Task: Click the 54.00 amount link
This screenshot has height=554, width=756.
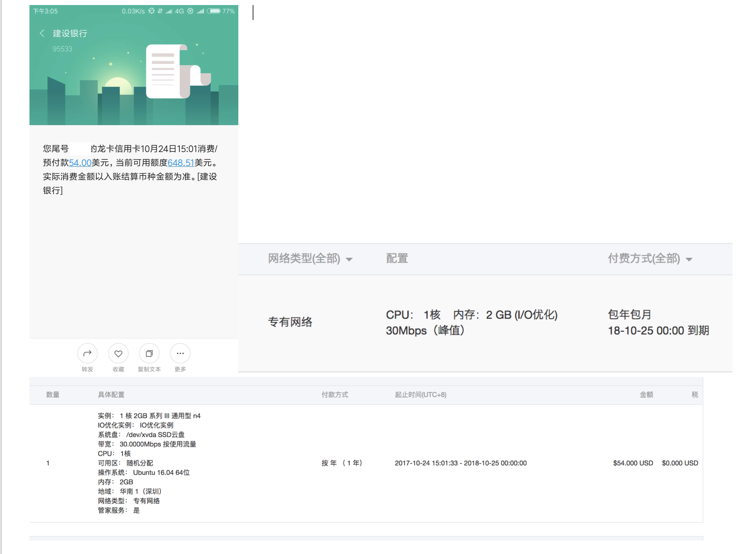Action: (80, 163)
